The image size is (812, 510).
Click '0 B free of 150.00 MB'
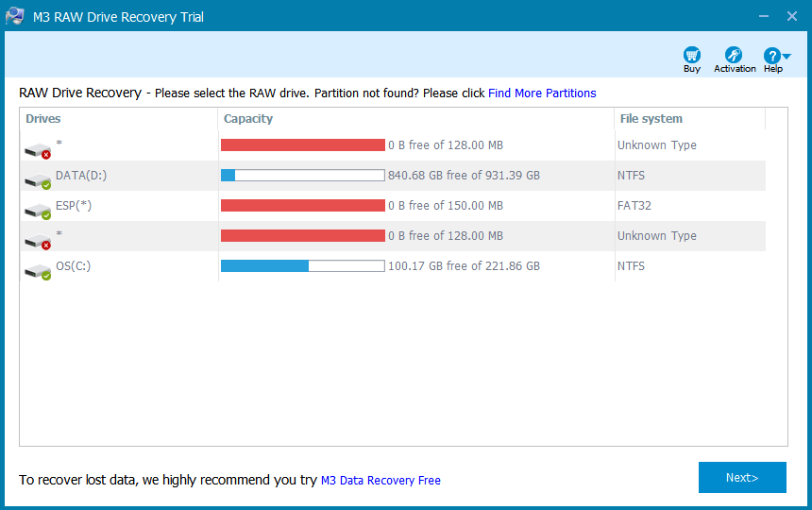446,206
